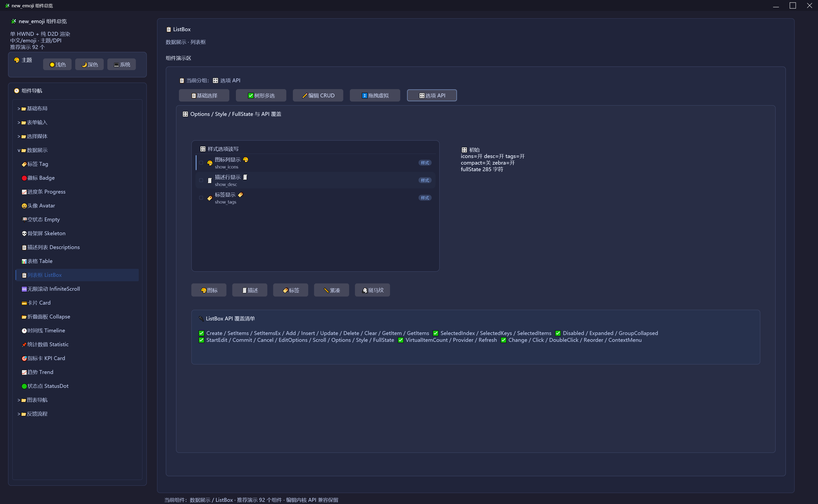The width and height of the screenshot is (818, 504).
Task: Click the SelectedIndex / SelectedKeys checkmark
Action: (x=436, y=333)
